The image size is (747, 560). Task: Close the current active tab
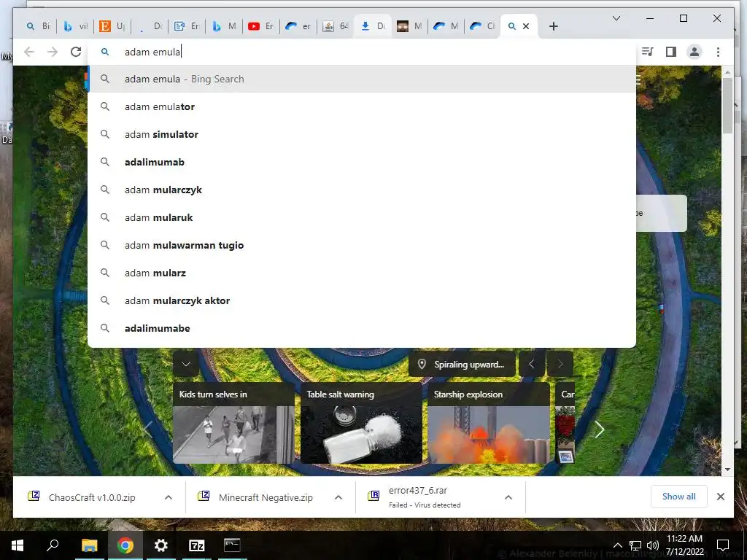click(x=526, y=26)
